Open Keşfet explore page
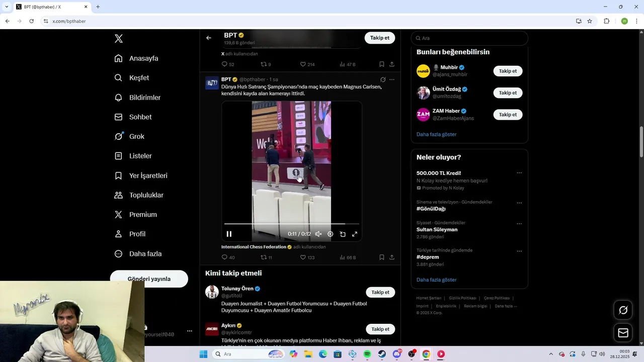This screenshot has width=644, height=362. pos(132,78)
